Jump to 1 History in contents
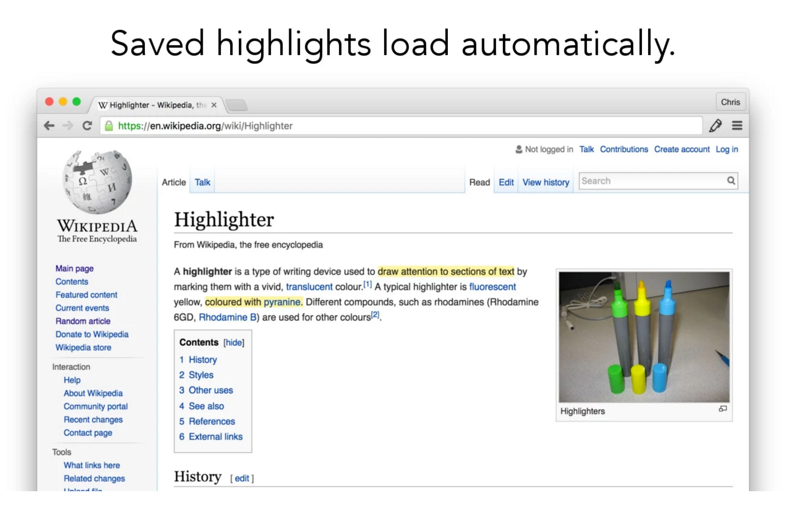 (198, 360)
